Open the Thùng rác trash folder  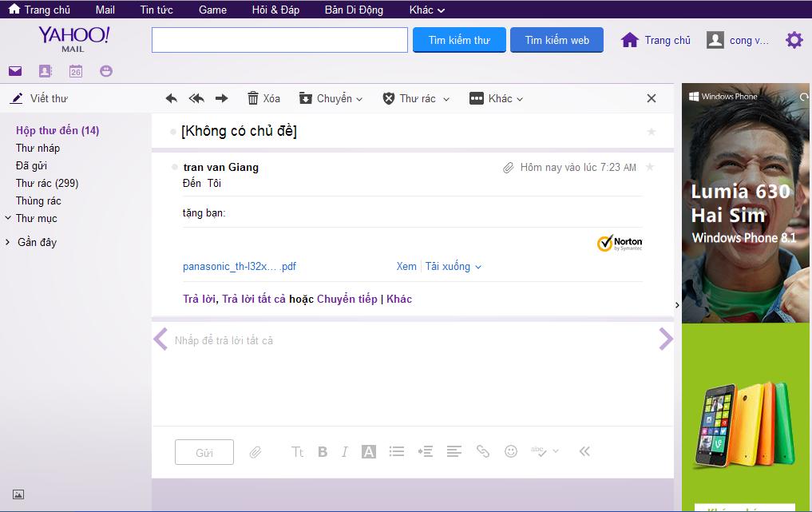(x=38, y=201)
